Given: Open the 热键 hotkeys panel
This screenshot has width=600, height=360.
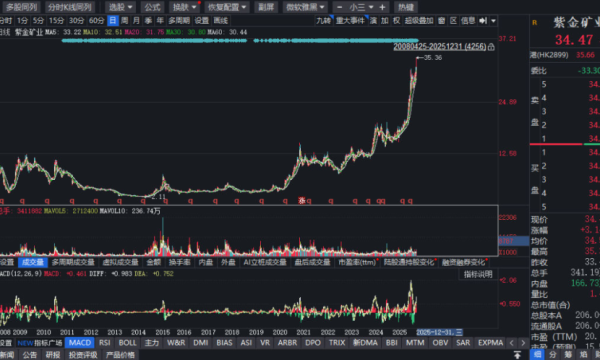Looking at the screenshot, I should [406, 7].
